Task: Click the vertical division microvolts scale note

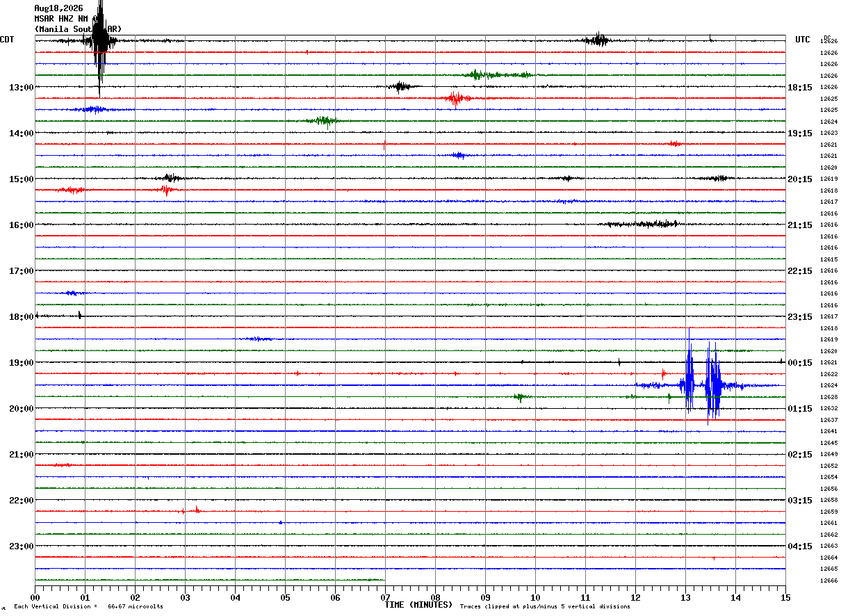Action: (89, 606)
